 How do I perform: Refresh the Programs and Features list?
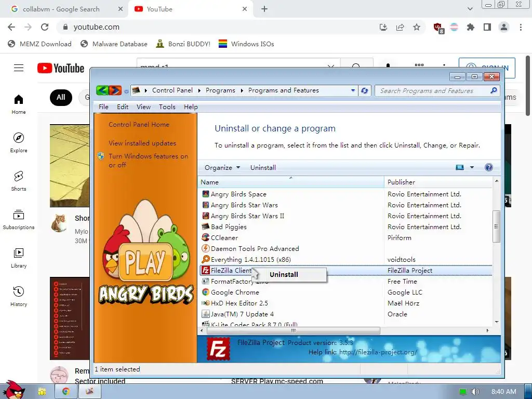coord(364,90)
